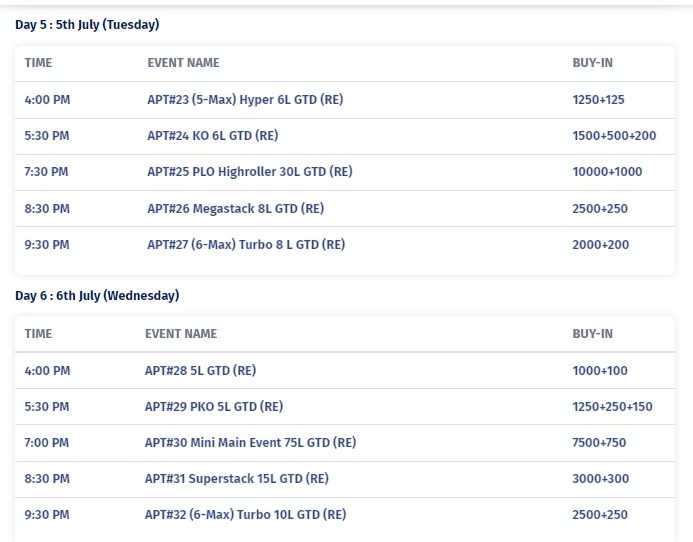Viewport: 693px width, 542px height.
Task: Select APT#27 (6-Max) Turbo 8 L GTD
Action: [246, 245]
